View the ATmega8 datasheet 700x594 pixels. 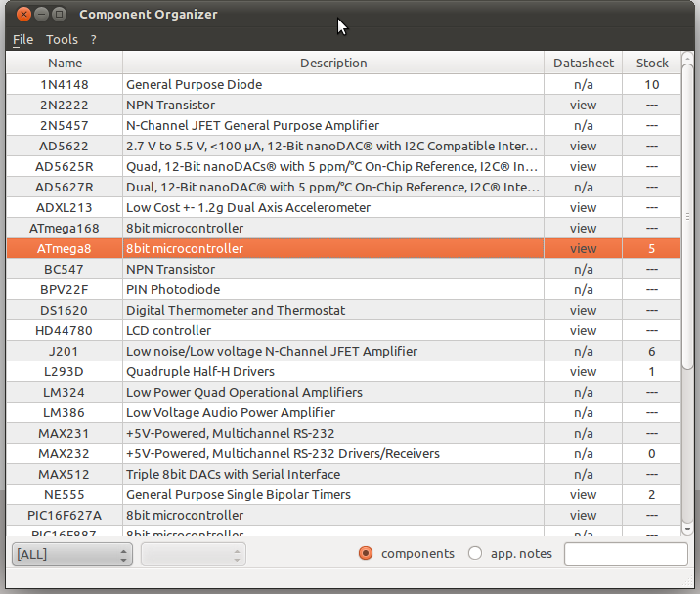click(x=583, y=249)
